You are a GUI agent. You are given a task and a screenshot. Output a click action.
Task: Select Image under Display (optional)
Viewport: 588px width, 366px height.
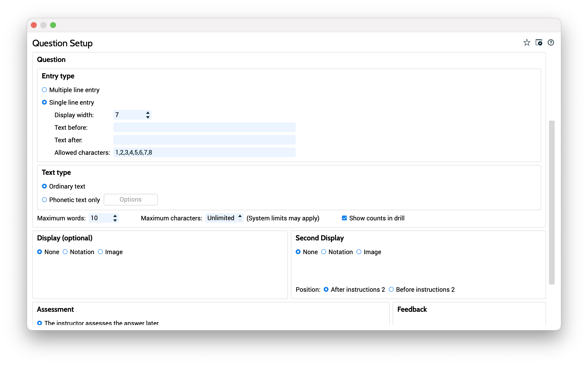pos(100,252)
